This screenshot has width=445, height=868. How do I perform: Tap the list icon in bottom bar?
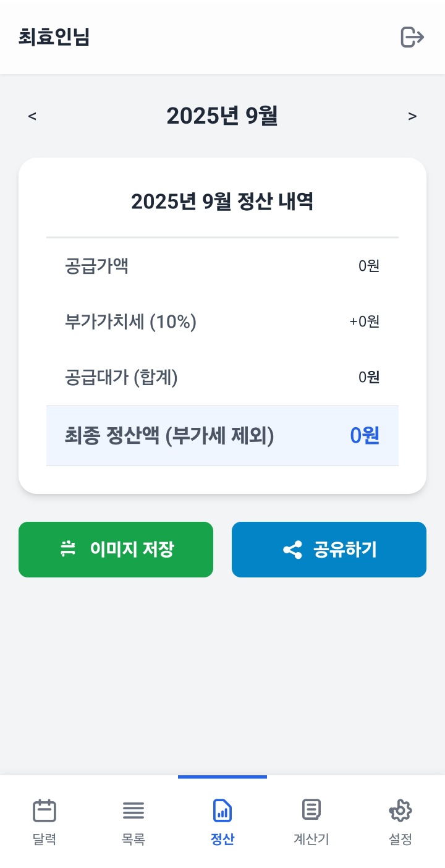coord(133,810)
